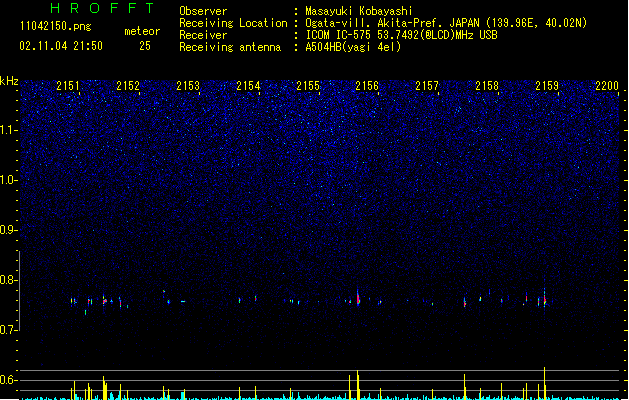Screen dimensions: 629x400
Task: Click the 2157 time marker
Action: click(x=427, y=86)
